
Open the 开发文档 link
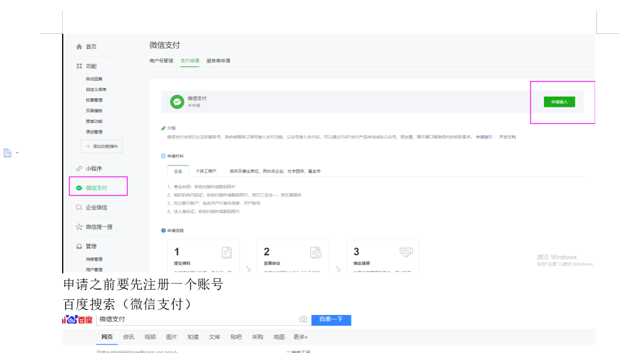pos(507,137)
